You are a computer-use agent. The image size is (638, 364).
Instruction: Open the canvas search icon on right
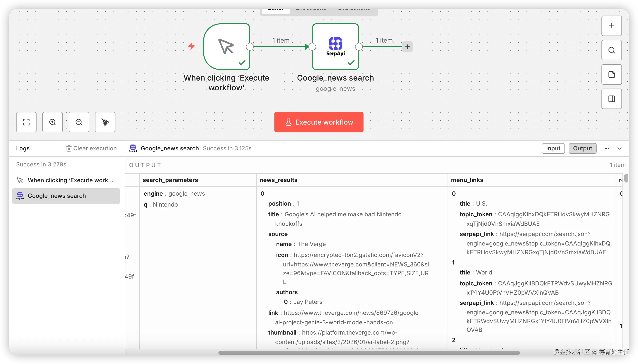tap(611, 50)
